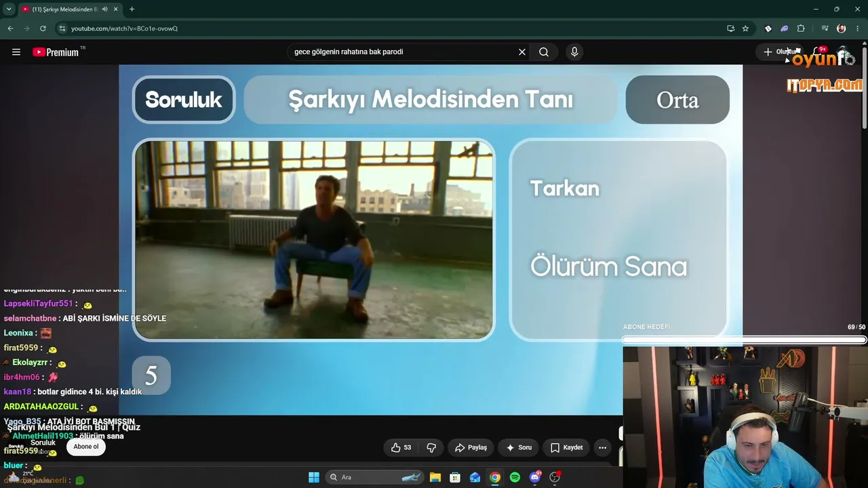Image resolution: width=868 pixels, height=488 pixels.
Task: Open the Chrome extensions puzzle menu
Action: click(801, 28)
